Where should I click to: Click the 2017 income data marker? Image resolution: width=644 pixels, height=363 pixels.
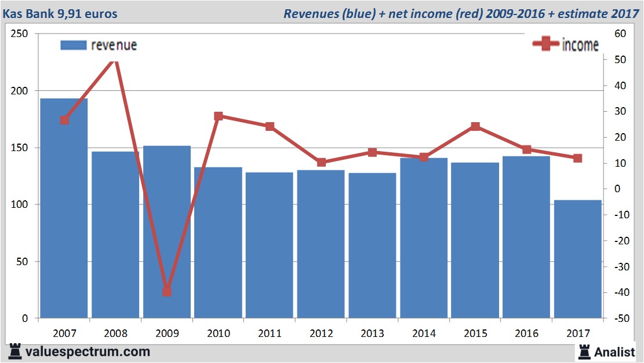[577, 158]
